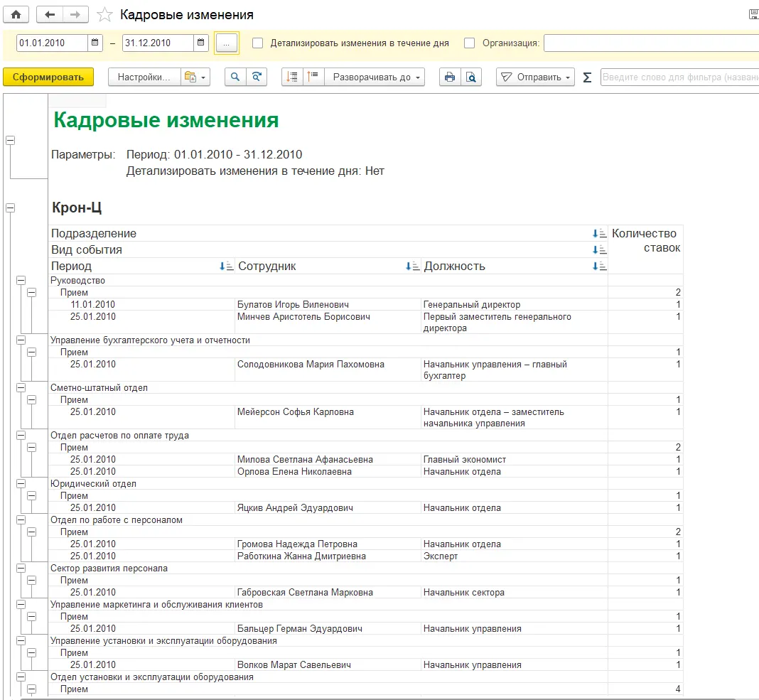Viewport: 759px width, 700px height.
Task: Open the Find magnifier tool
Action: tap(235, 77)
